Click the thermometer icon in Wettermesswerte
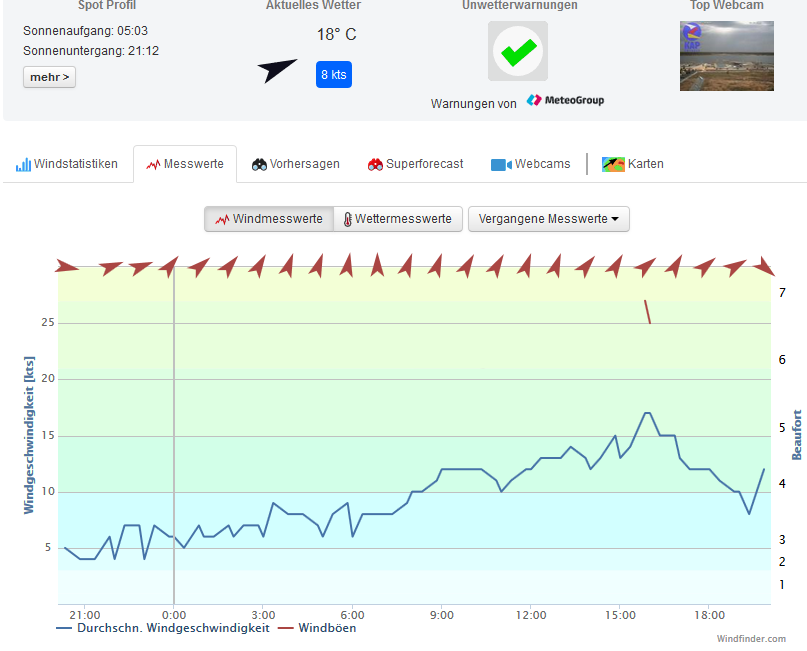The height and width of the screenshot is (651, 807). 348,220
